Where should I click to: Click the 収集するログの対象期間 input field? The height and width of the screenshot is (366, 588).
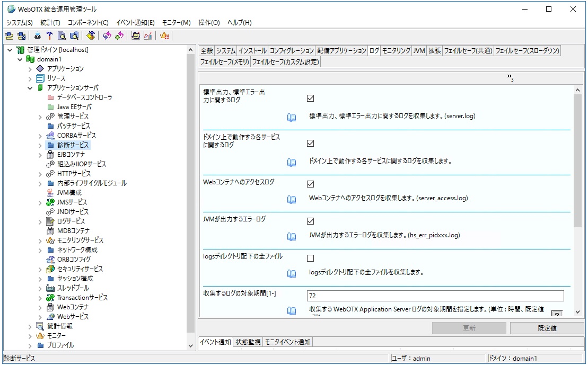click(x=435, y=296)
